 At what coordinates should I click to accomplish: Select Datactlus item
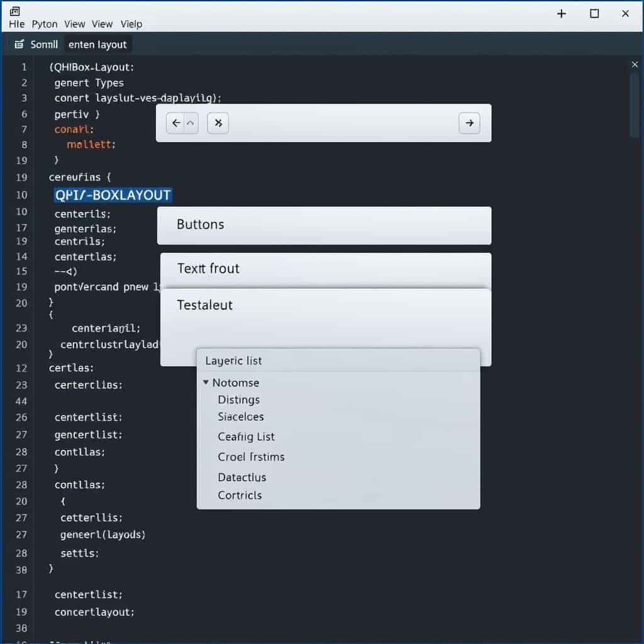pos(242,477)
